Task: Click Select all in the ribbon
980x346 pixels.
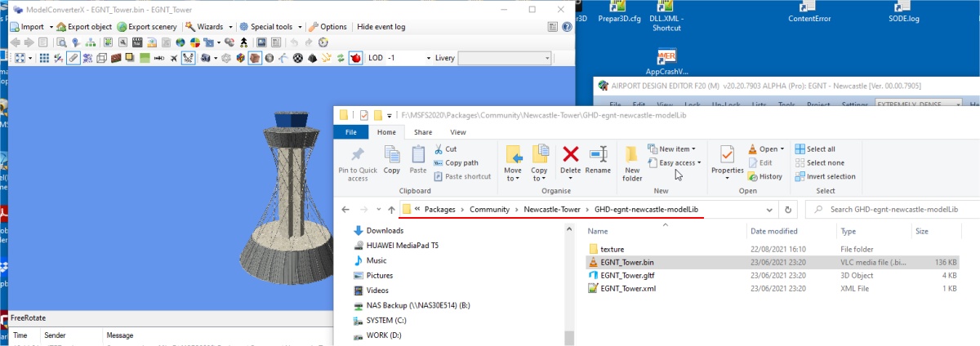Action: coord(815,149)
